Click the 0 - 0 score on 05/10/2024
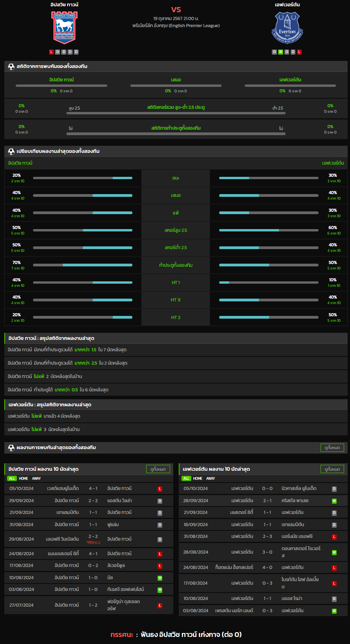This screenshot has width=350, height=644. coord(268,489)
